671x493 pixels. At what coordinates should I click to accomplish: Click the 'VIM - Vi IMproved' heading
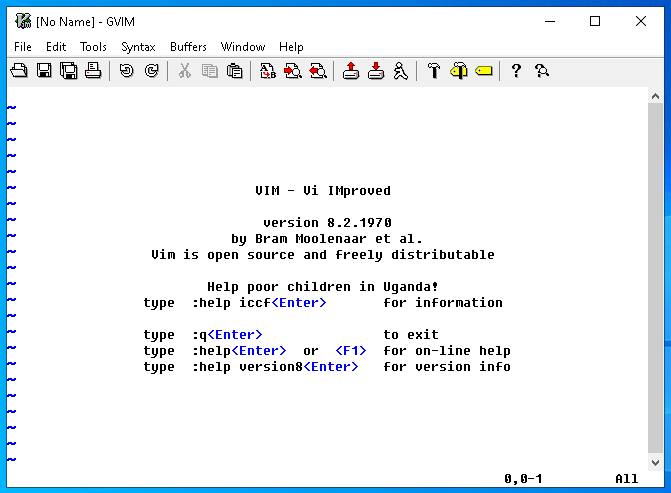[x=323, y=191]
